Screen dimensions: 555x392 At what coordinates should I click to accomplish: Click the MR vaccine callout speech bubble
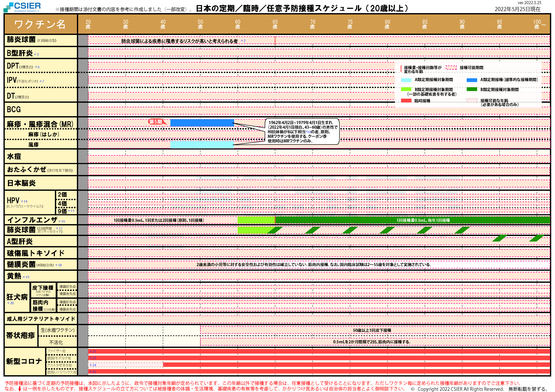(302, 132)
